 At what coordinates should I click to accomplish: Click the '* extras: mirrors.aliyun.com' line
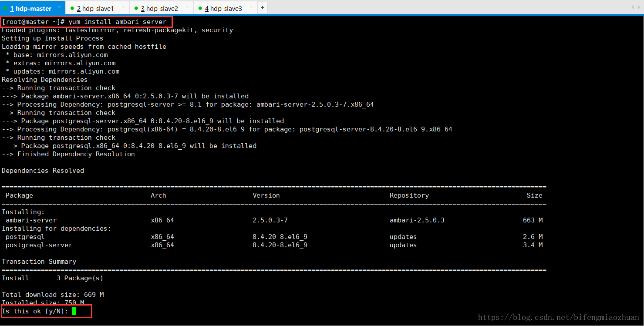click(x=61, y=63)
